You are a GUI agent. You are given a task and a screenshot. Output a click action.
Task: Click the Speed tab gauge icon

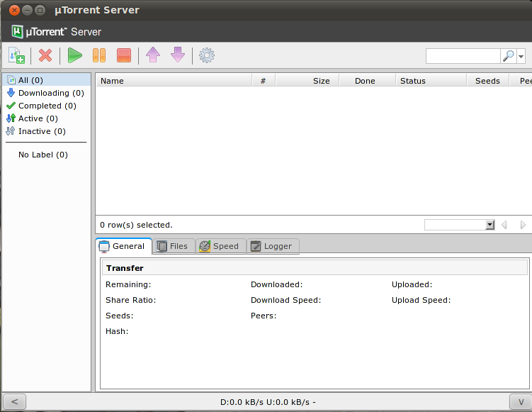pos(205,246)
